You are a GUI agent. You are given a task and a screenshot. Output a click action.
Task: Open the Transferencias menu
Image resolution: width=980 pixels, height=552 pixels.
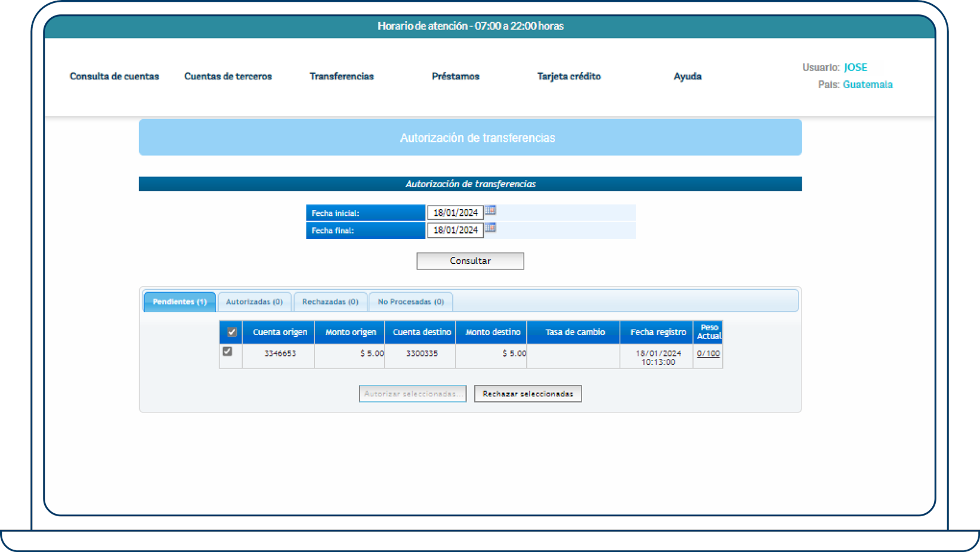341,76
